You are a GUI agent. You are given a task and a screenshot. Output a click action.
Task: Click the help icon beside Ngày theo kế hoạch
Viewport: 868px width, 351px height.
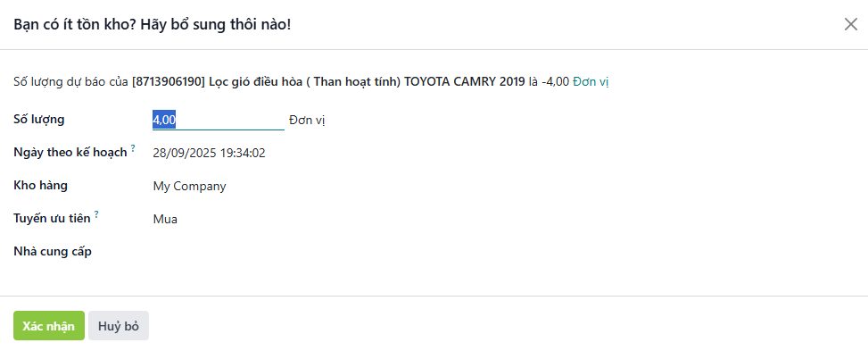tap(133, 148)
